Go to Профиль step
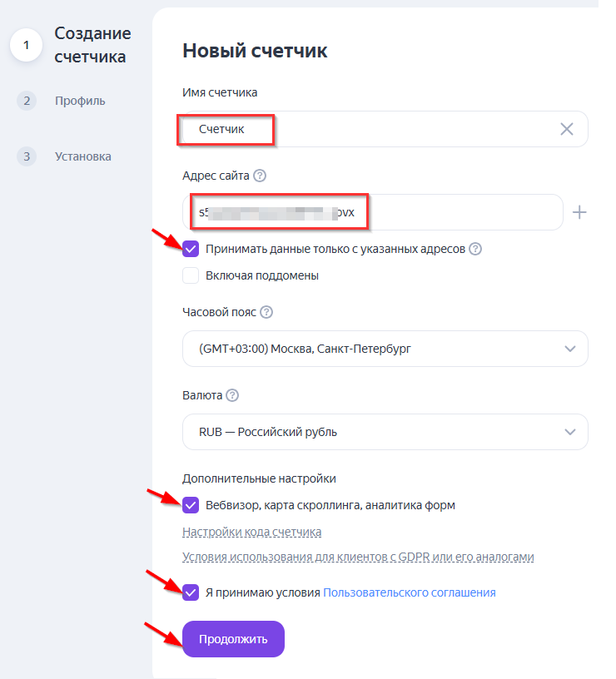616x679 pixels. [80, 101]
